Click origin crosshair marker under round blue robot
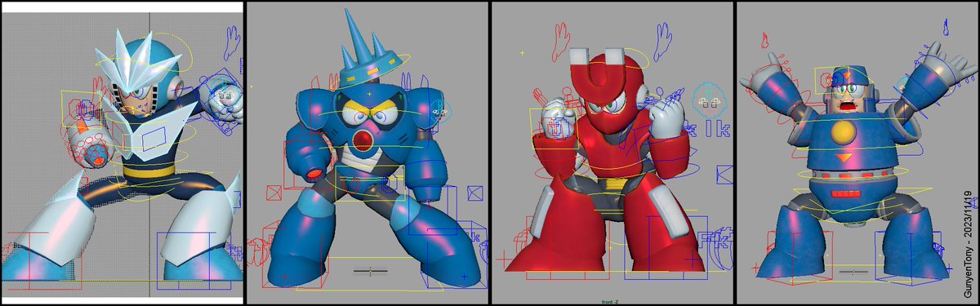This screenshot has width=980, height=306. [853, 272]
